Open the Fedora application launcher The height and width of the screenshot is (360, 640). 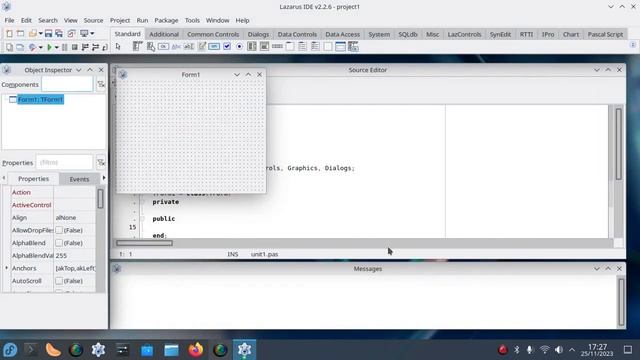[10, 350]
